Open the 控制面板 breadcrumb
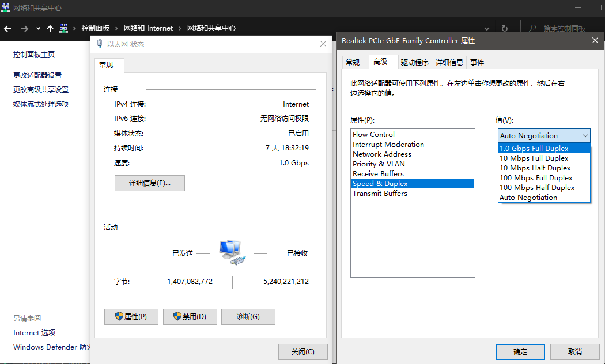Screen dimensions: 605x364 (x=96, y=28)
